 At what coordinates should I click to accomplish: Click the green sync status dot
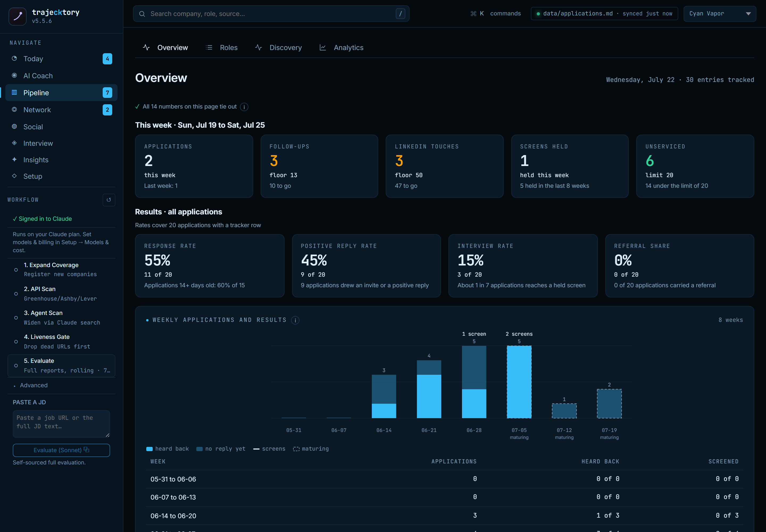538,14
